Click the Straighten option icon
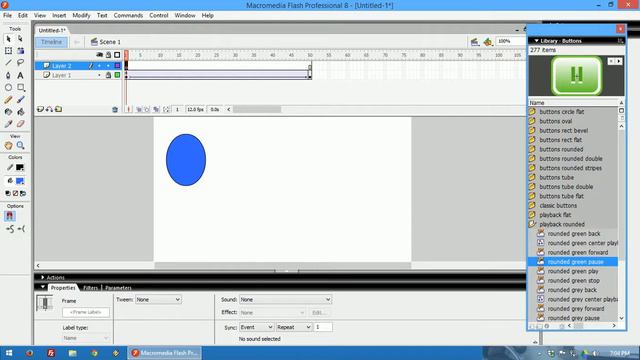 pos(21,229)
